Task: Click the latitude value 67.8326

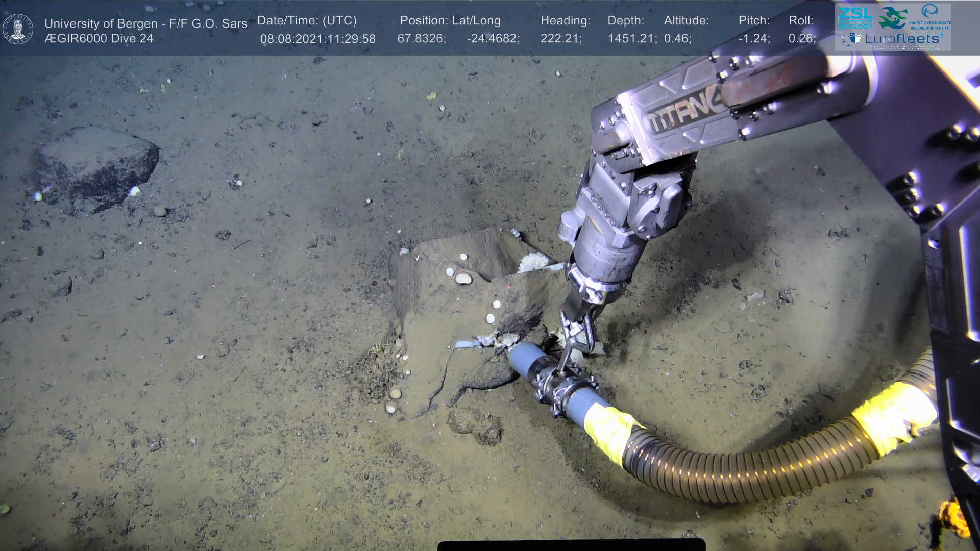Action: click(x=422, y=39)
